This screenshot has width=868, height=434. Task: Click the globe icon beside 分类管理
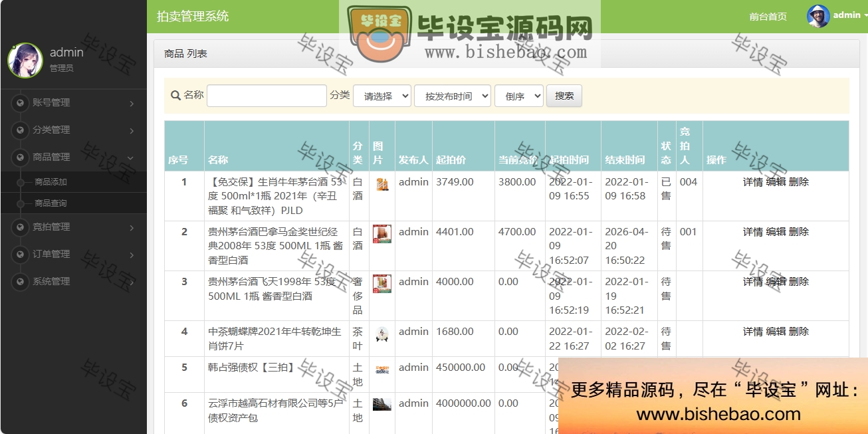(21, 130)
